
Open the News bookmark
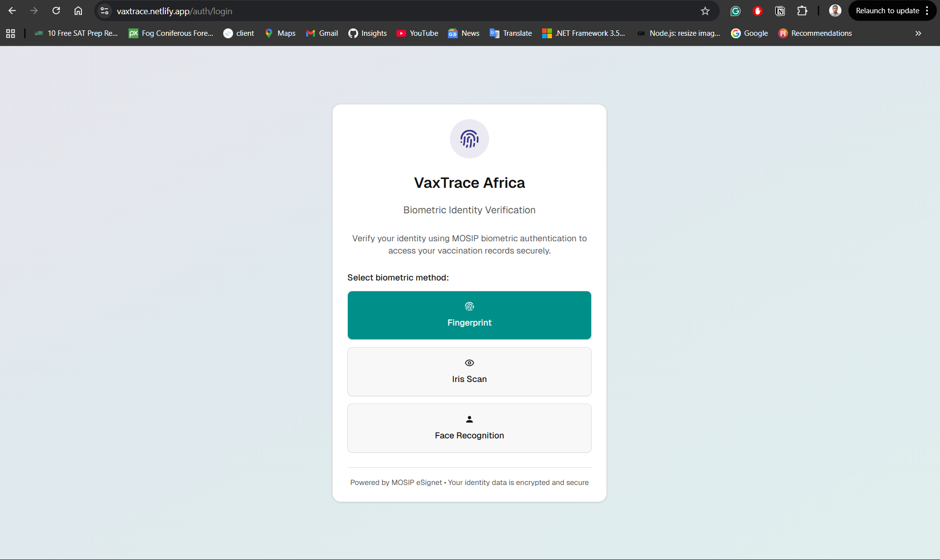(x=464, y=33)
